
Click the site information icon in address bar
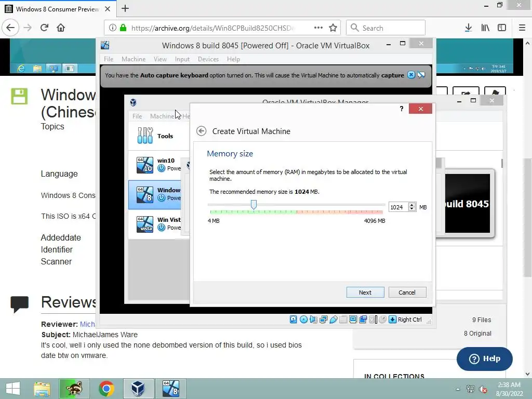[x=112, y=28]
